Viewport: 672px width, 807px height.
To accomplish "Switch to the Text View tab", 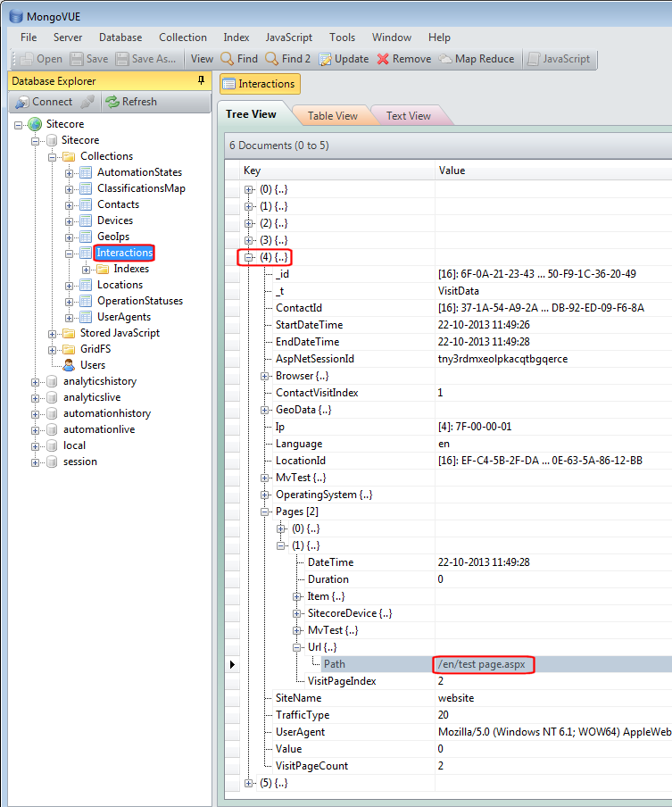I will click(409, 116).
